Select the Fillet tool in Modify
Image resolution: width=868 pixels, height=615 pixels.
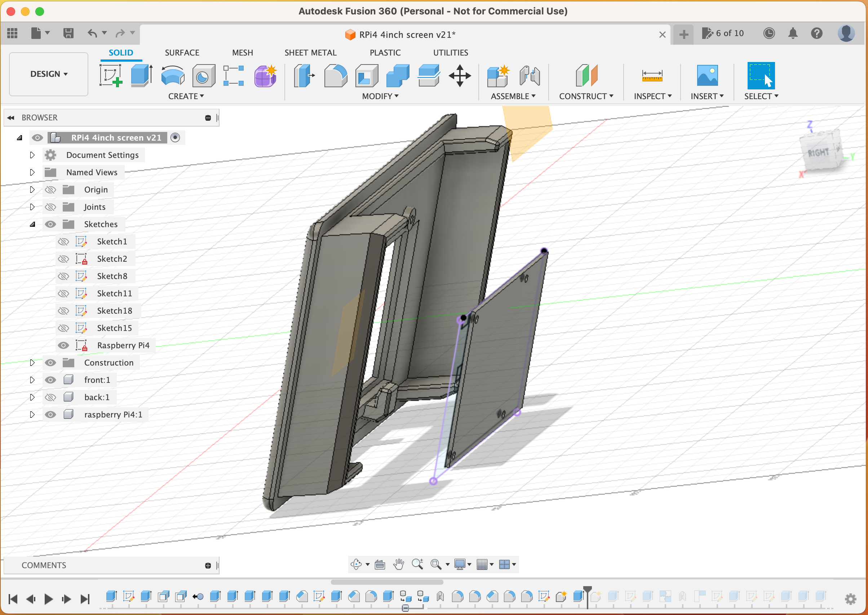click(336, 75)
